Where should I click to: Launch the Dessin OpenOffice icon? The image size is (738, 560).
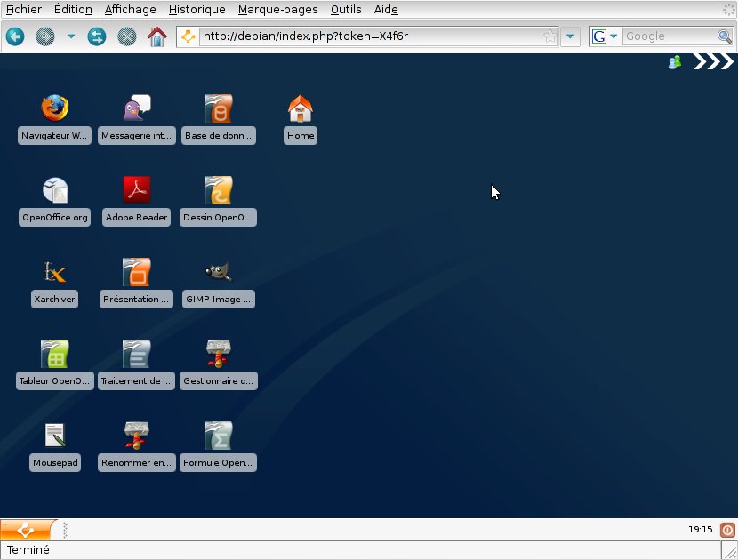click(219, 190)
